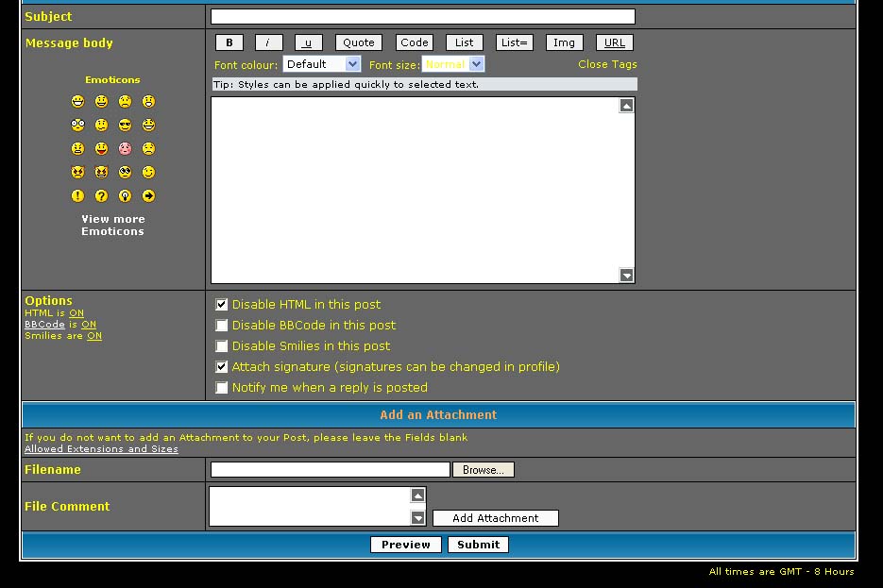
Task: Insert the Question mark emoticon
Action: tap(101, 195)
